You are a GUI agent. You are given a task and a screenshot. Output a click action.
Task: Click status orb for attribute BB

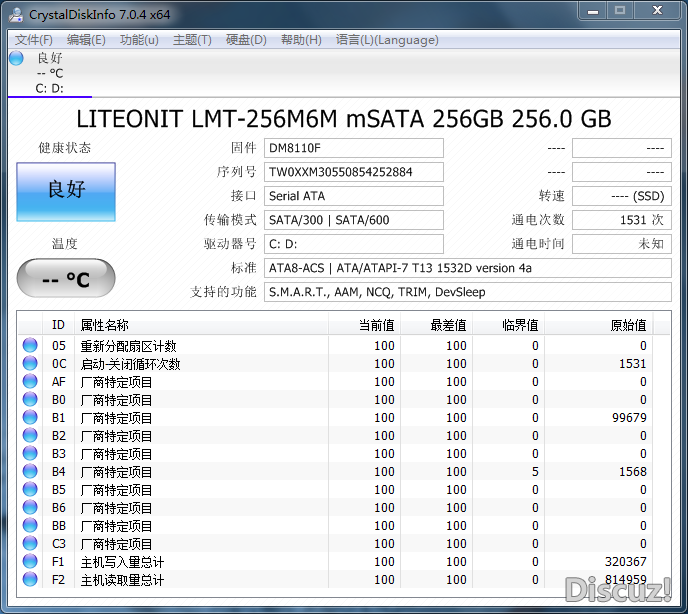[30, 525]
